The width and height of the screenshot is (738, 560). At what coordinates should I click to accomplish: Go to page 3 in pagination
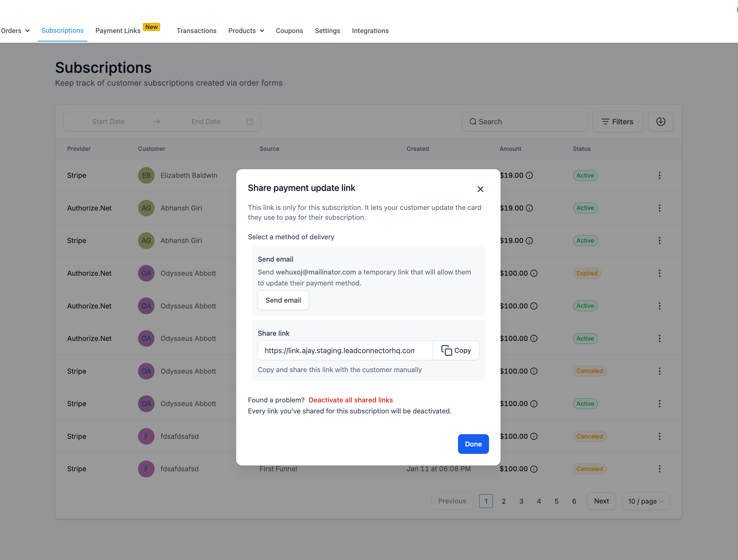click(521, 501)
